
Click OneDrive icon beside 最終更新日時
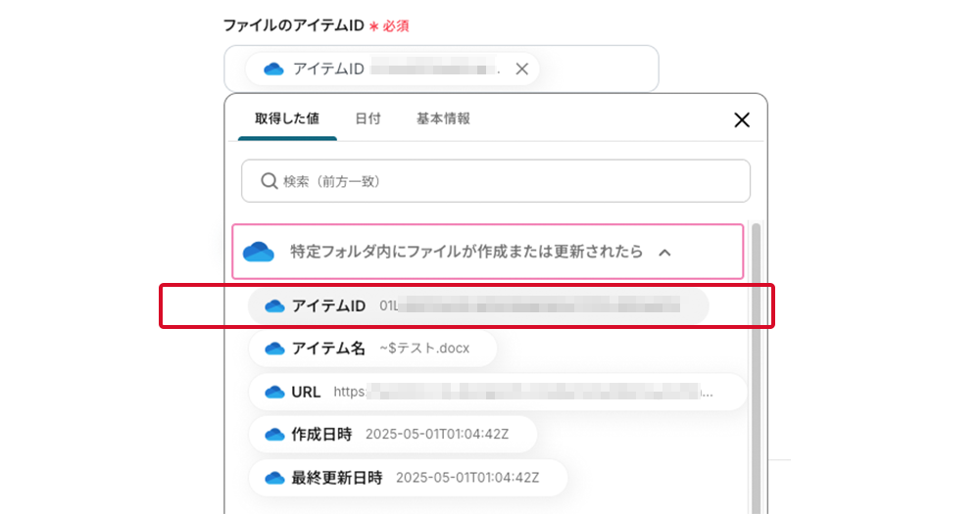(x=274, y=478)
